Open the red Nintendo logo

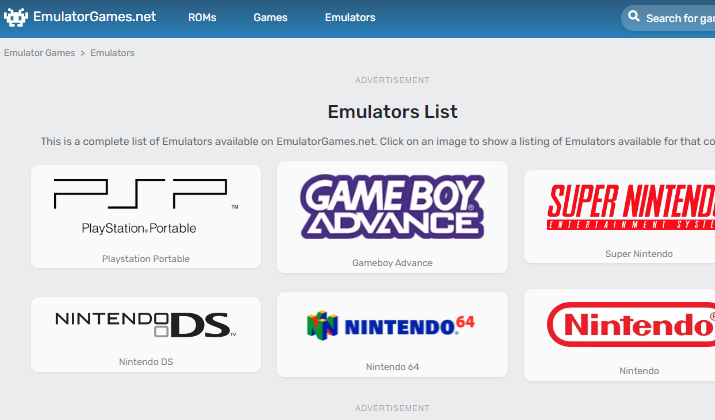click(x=631, y=325)
